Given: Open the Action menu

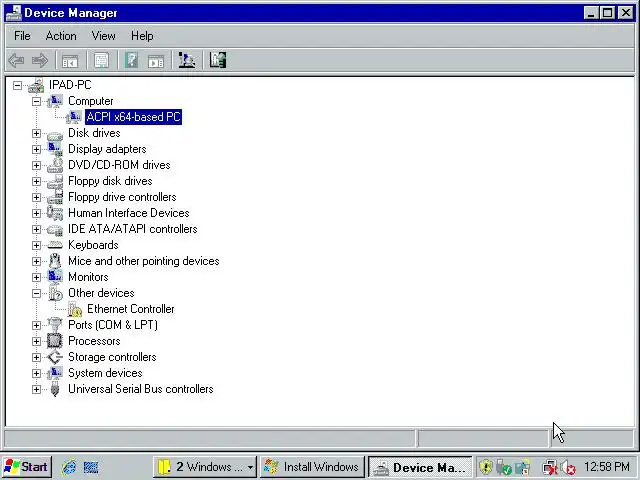Looking at the screenshot, I should tap(61, 36).
